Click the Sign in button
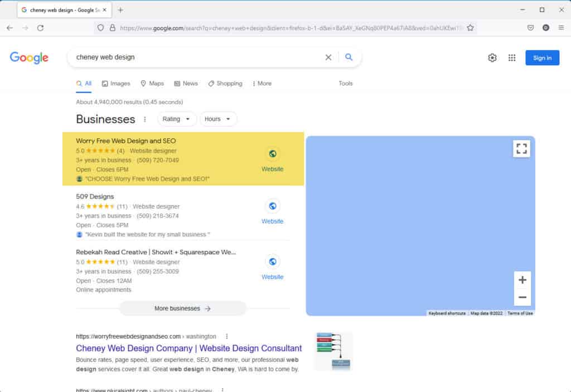The image size is (571, 392). pos(542,57)
